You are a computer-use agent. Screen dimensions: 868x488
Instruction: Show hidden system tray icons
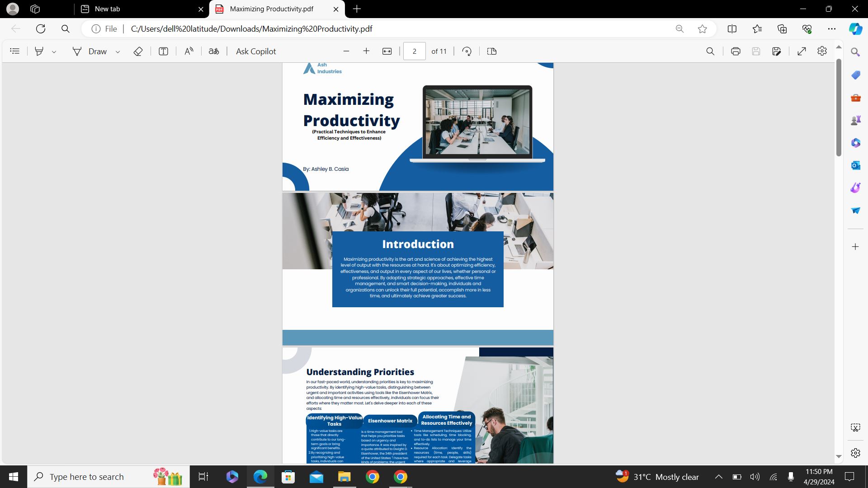718,477
